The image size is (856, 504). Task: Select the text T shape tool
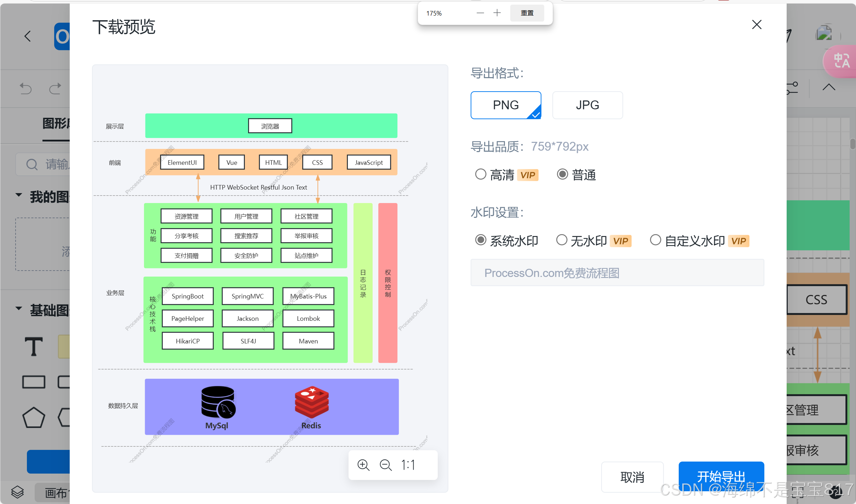coord(34,346)
